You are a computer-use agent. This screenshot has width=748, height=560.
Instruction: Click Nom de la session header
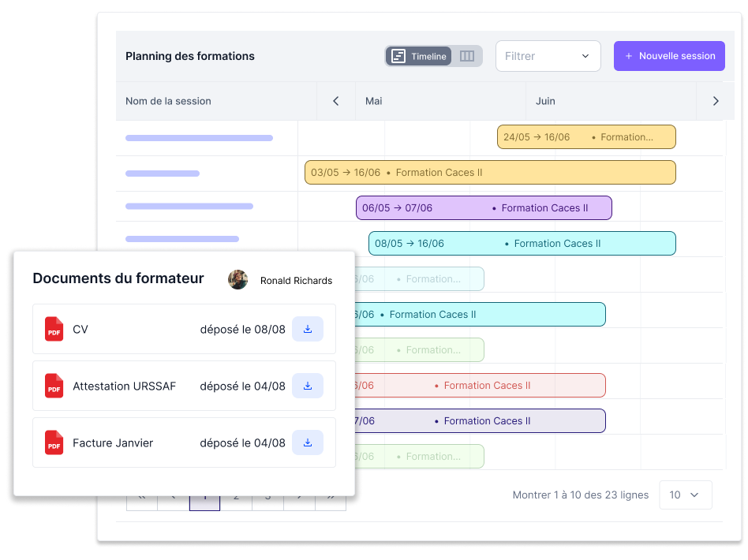[168, 101]
